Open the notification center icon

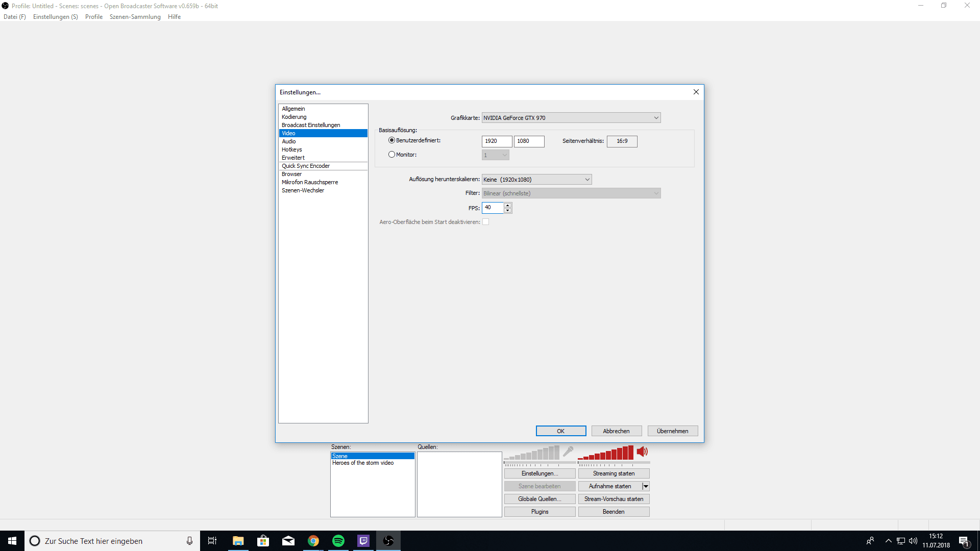point(964,541)
